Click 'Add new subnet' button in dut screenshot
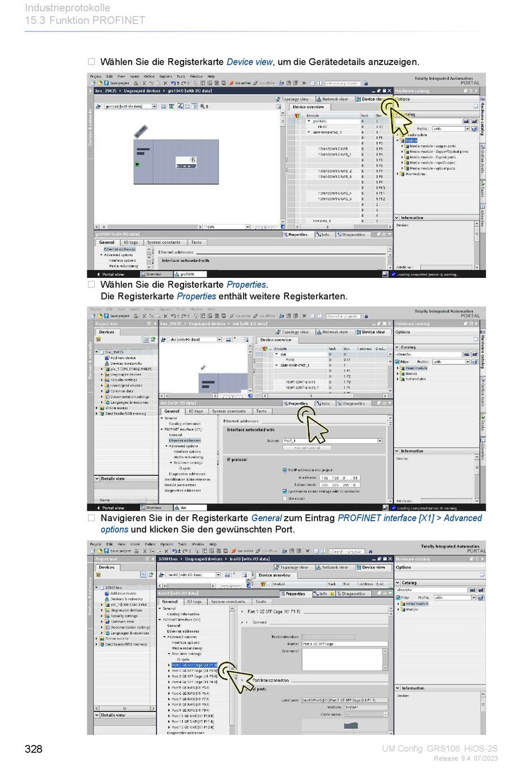Viewport: 532px width, 772px height. tap(307, 448)
